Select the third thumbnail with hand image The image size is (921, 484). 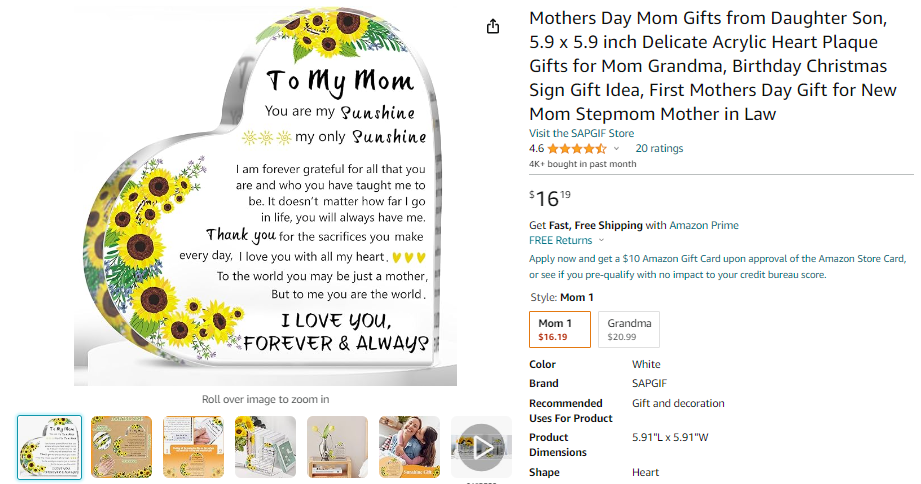click(193, 447)
